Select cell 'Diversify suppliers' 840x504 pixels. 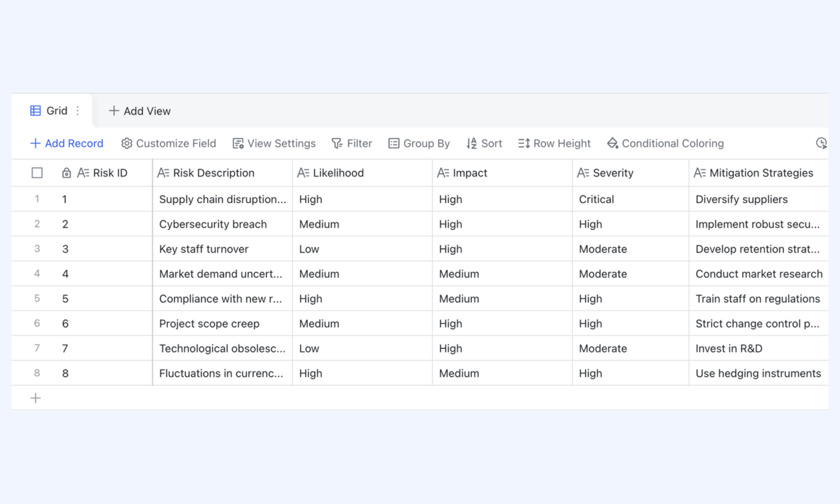click(x=759, y=199)
